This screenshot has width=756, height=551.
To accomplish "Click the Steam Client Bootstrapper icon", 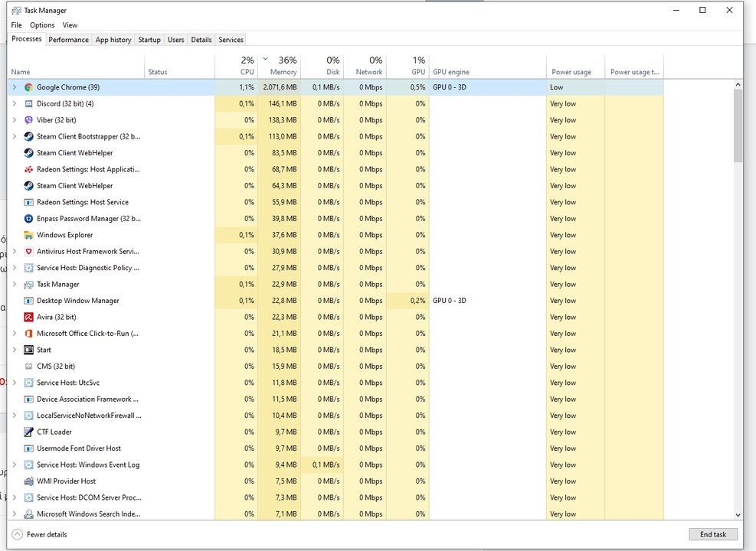I will [28, 137].
